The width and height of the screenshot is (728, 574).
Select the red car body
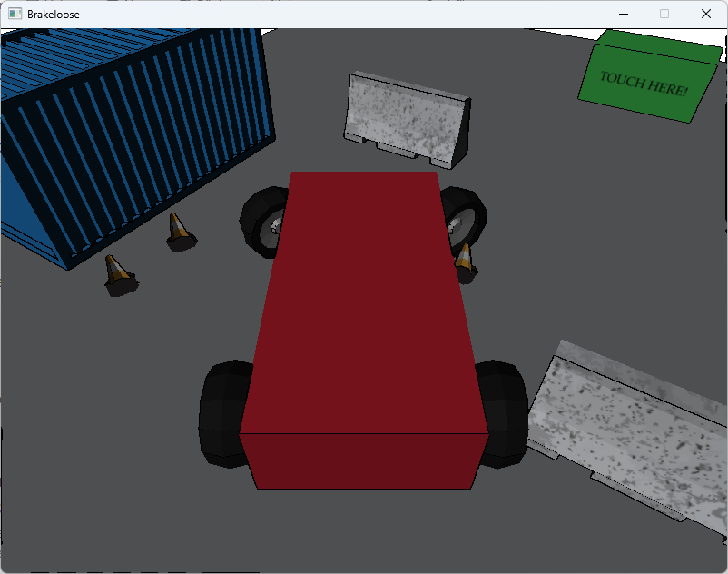[x=363, y=330]
